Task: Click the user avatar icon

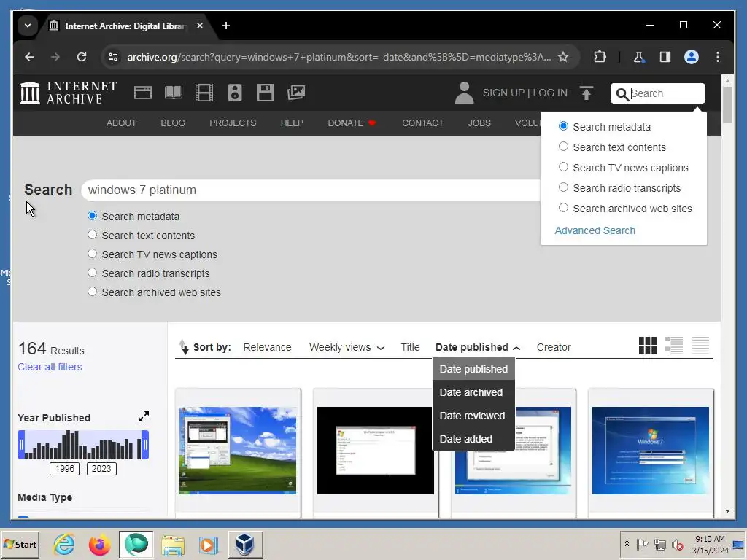Action: [x=464, y=93]
